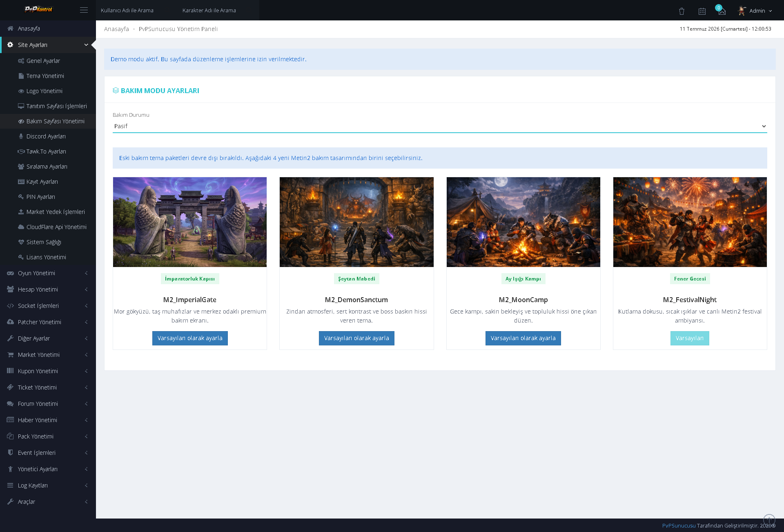This screenshot has width=784, height=532.
Task: Click the Site Ayarları gear icon
Action: [x=10, y=45]
